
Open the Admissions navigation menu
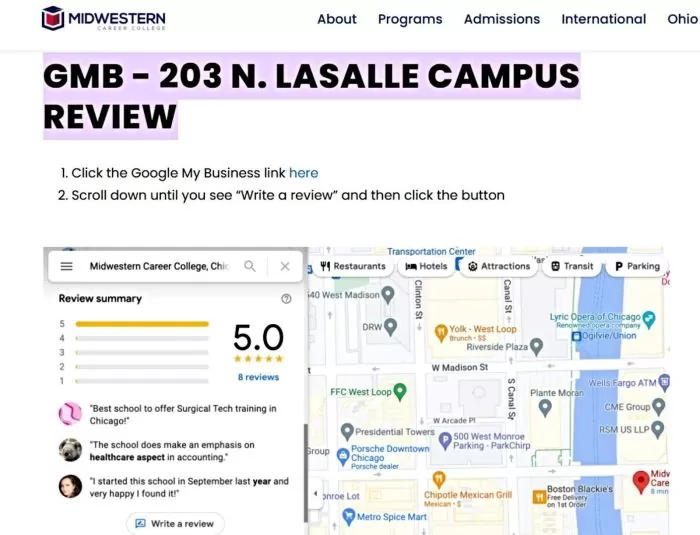tap(501, 19)
